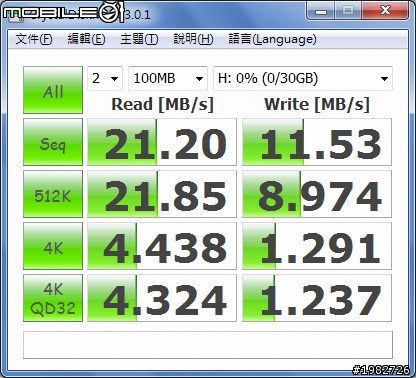Close the benchmark window
The width and height of the screenshot is (416, 378).
(x=385, y=11)
